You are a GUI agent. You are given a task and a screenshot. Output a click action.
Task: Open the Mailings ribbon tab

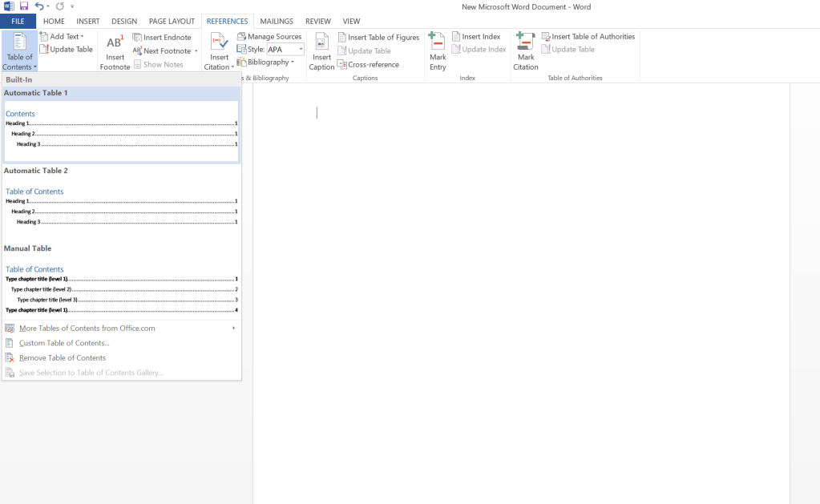[x=277, y=22]
